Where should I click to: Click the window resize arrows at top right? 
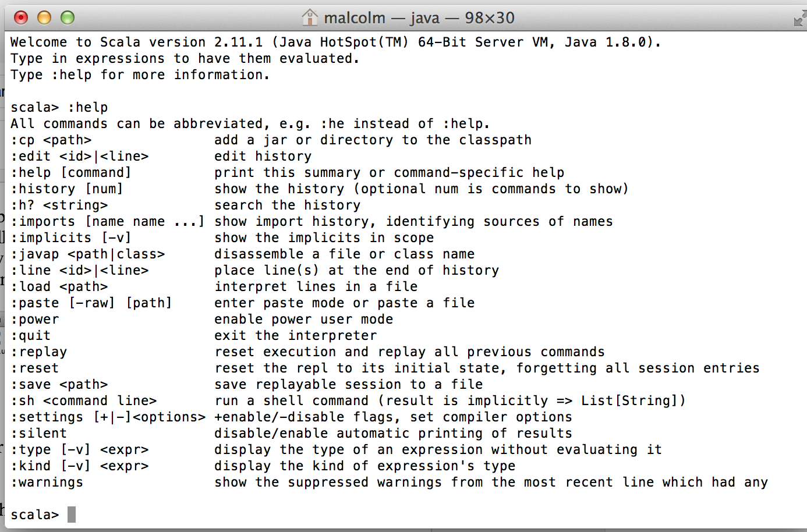(800, 17)
